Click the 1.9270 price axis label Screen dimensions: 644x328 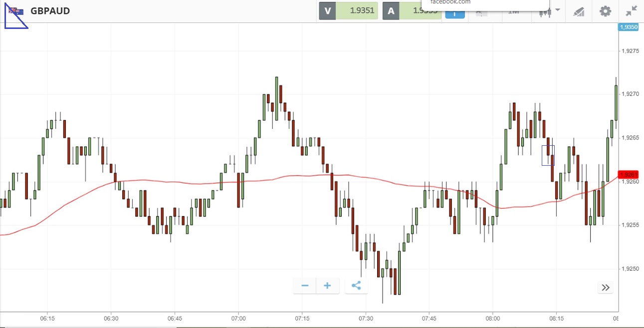(x=629, y=94)
